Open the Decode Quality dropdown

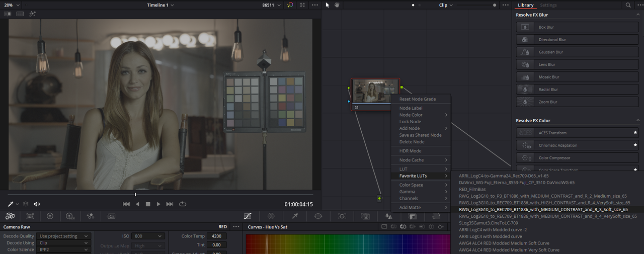[x=64, y=236]
